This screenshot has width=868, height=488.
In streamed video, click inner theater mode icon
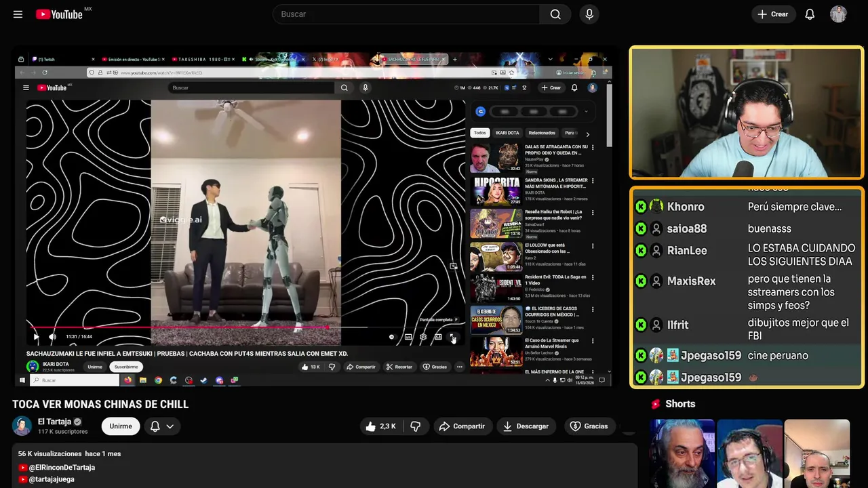[438, 337]
